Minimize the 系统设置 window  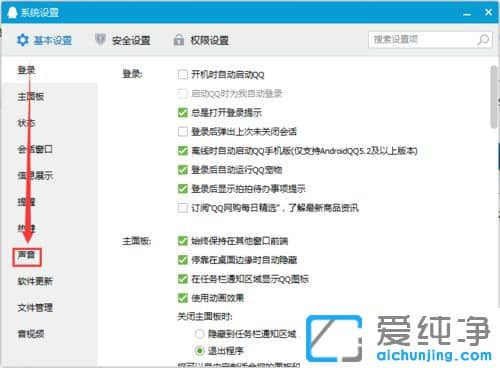point(467,13)
